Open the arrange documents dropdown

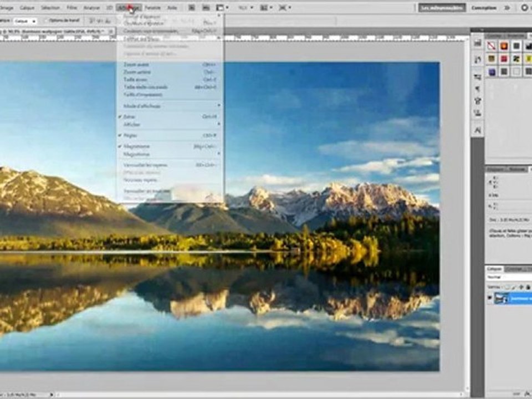[x=267, y=7]
